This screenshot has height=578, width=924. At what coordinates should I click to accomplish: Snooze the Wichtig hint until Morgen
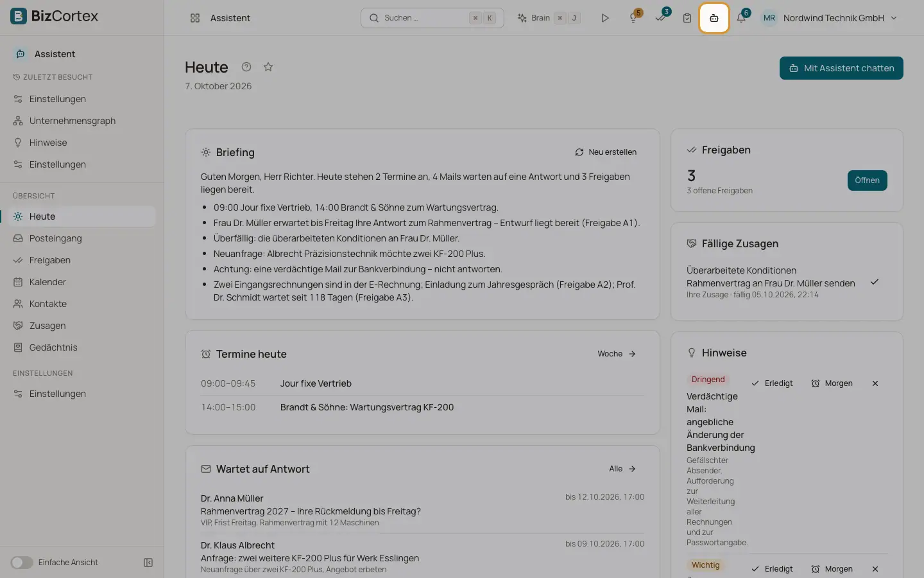click(832, 569)
